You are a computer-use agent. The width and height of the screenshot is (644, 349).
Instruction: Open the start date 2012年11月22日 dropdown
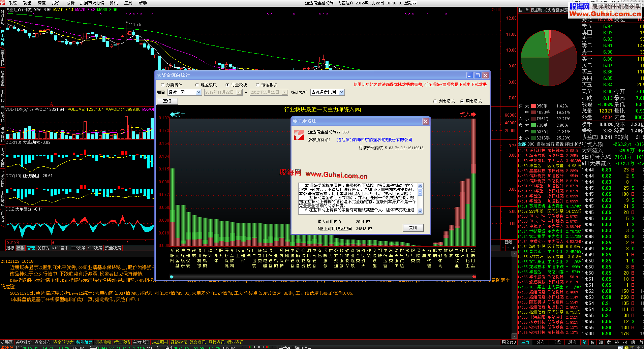(x=239, y=92)
